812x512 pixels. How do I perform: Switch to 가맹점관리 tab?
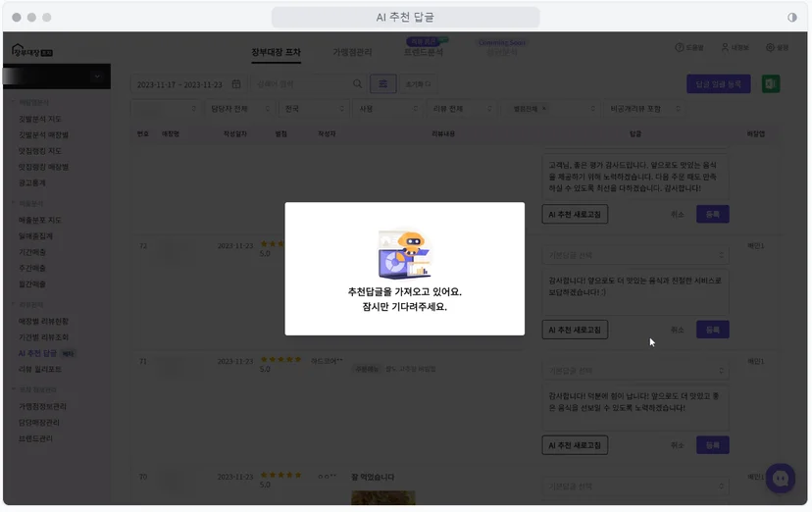[x=352, y=52]
